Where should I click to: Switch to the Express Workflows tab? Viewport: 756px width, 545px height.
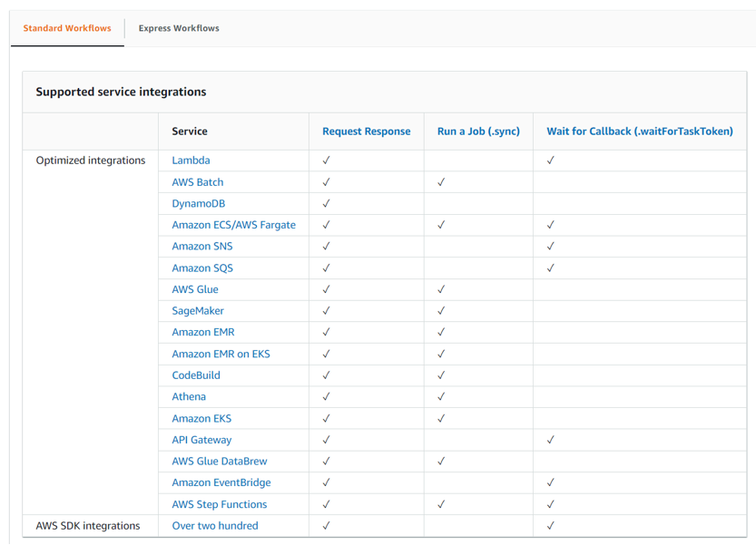tap(178, 28)
